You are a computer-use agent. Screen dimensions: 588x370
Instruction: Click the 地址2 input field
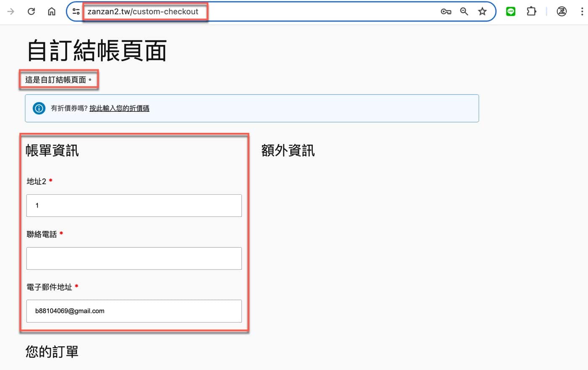pos(134,206)
